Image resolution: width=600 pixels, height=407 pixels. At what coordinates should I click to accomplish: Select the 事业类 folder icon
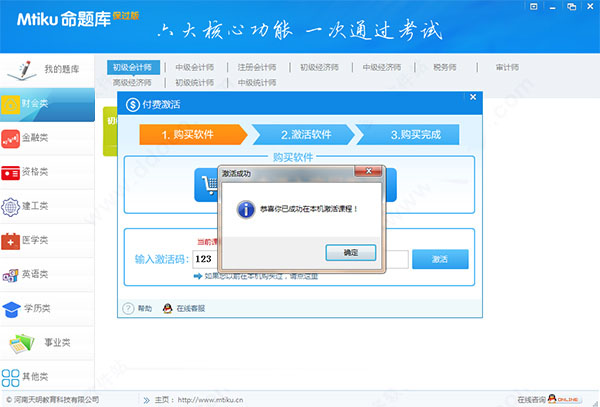22,343
